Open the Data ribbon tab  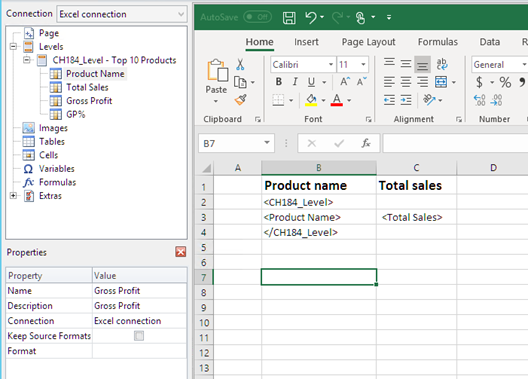tap(490, 42)
